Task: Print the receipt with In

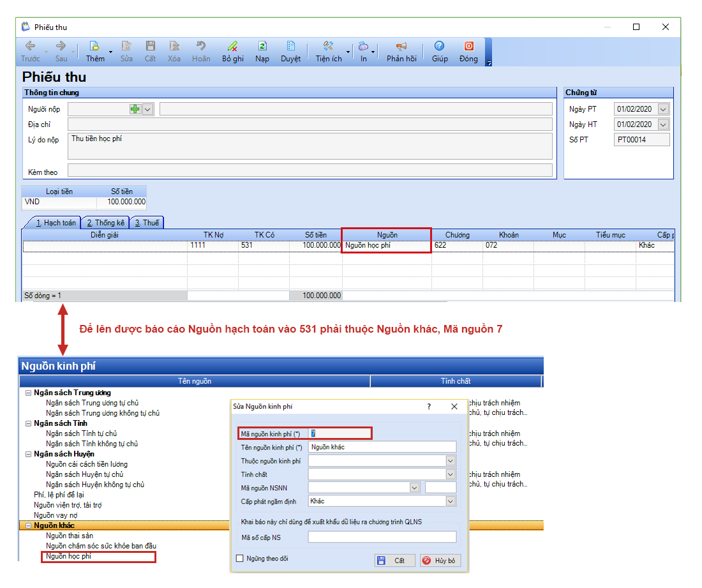Action: click(x=364, y=52)
